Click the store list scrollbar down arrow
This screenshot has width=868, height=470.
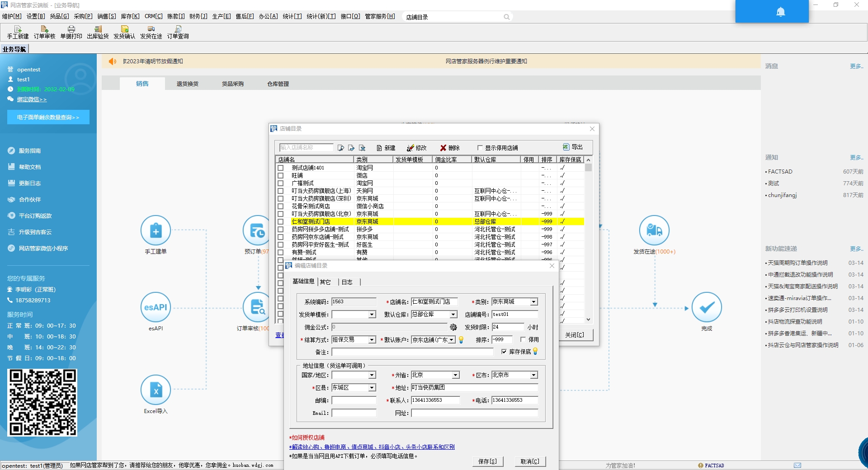(588, 320)
